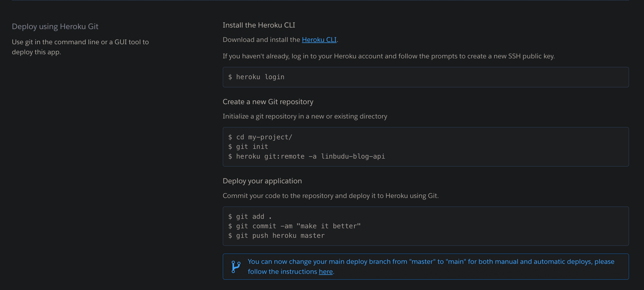Click the main deploy branch notice text

tap(431, 262)
